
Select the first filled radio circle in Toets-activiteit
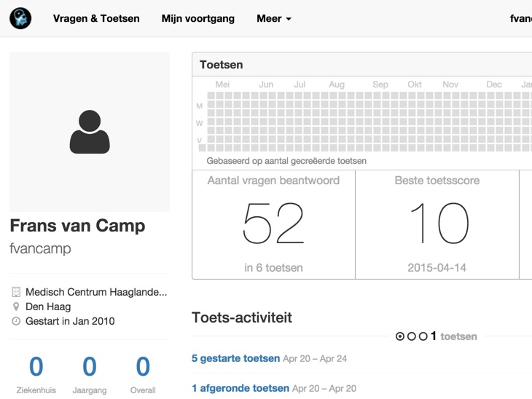click(x=399, y=336)
